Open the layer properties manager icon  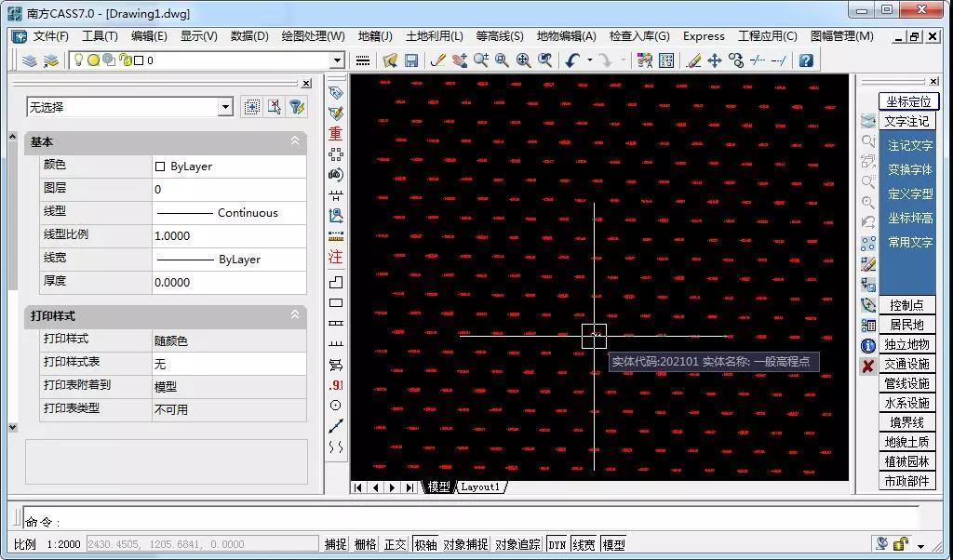[x=29, y=60]
